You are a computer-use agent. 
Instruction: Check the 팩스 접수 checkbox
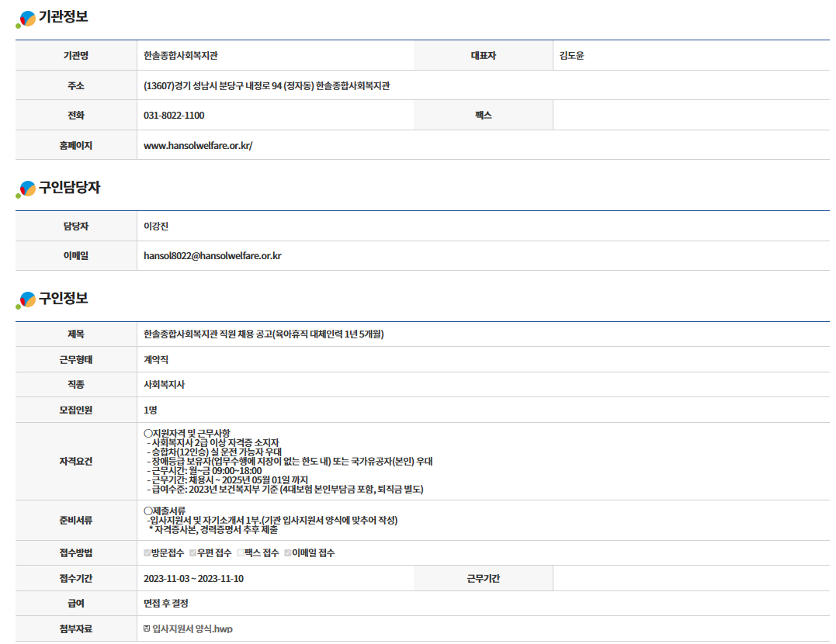[241, 553]
